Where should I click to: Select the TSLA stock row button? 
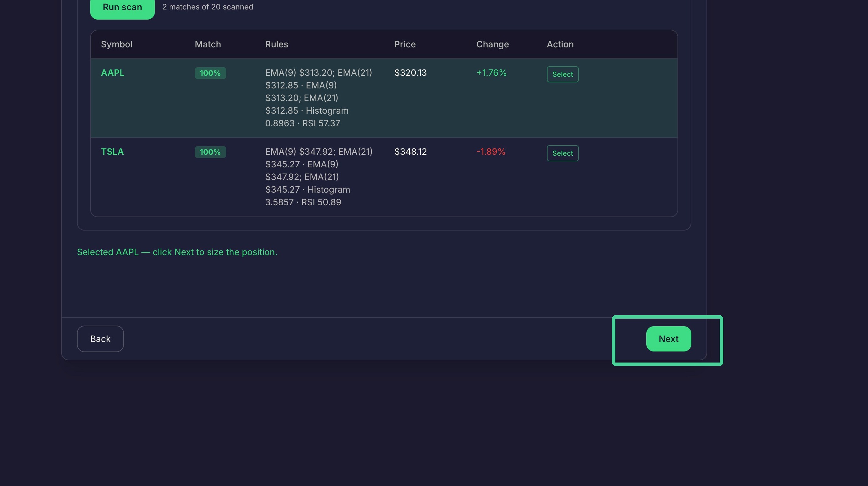click(562, 153)
